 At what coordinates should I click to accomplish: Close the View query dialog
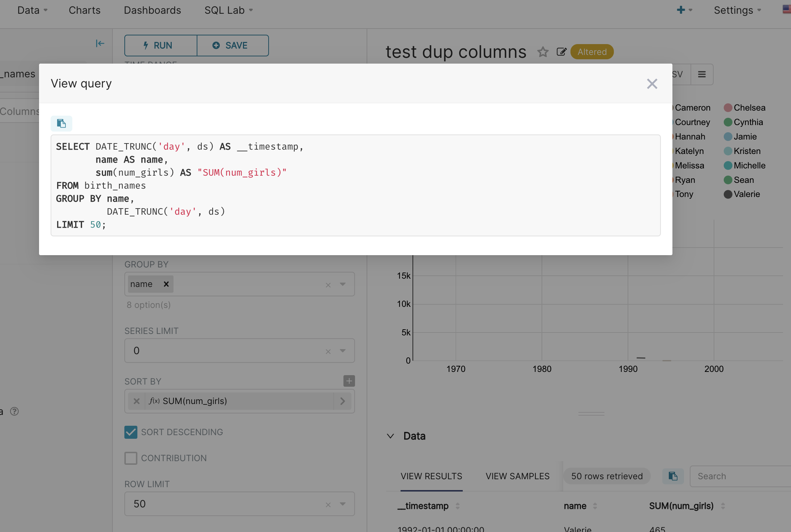(652, 84)
